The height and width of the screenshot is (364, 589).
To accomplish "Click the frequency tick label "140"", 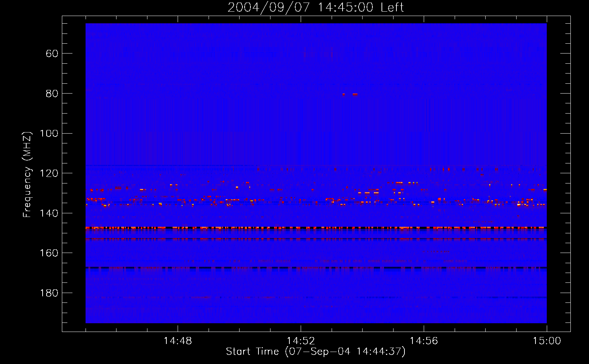I will (x=49, y=213).
